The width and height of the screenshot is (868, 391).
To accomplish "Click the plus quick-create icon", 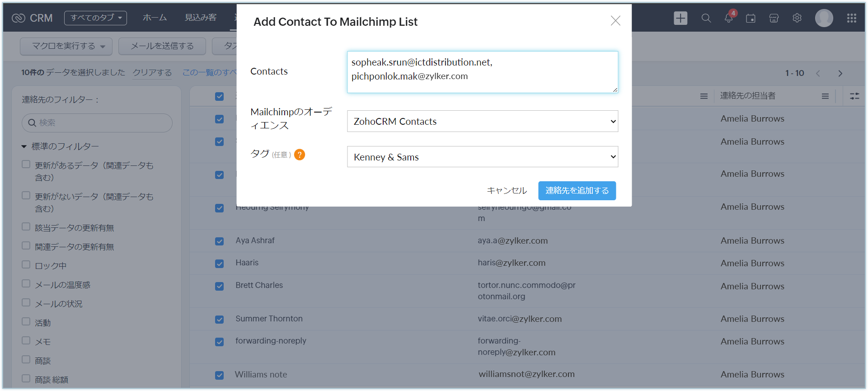I will point(680,18).
